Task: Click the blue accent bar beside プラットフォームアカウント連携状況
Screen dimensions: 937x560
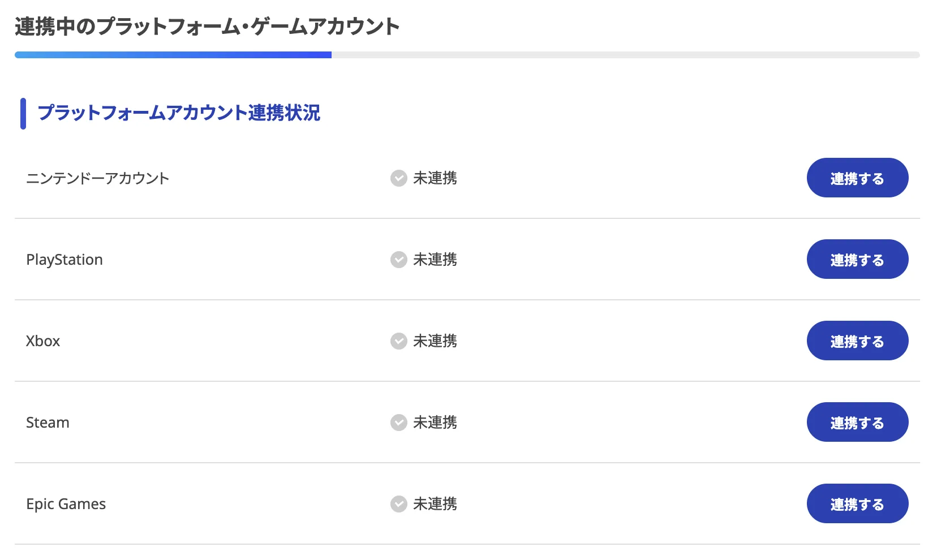Action: (23, 113)
